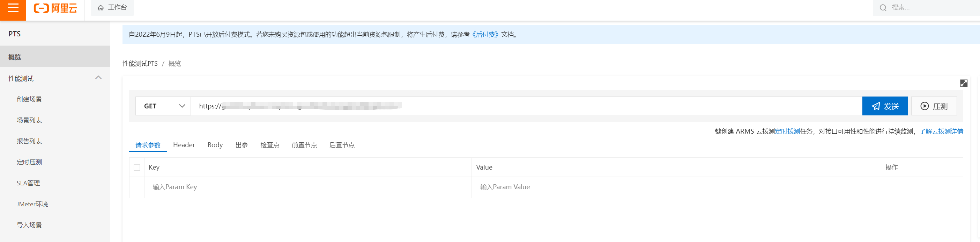This screenshot has height=242, width=980.
Task: Click the blue 发送 send button
Action: click(x=885, y=106)
